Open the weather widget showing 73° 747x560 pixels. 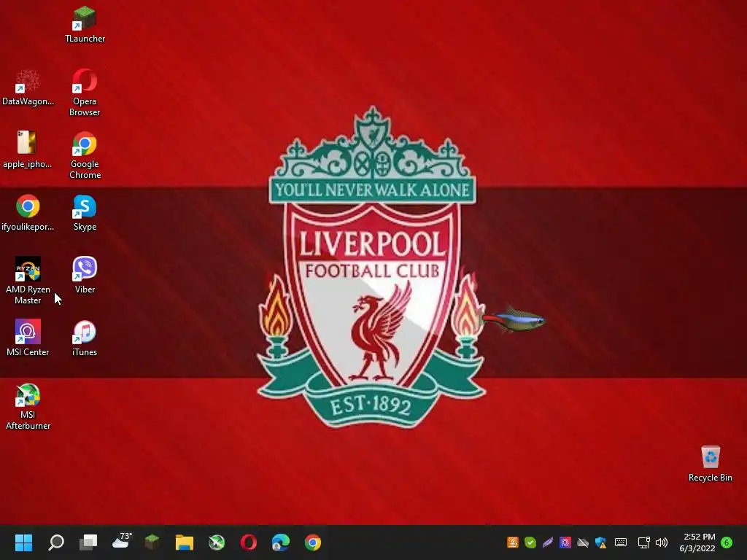click(122, 542)
